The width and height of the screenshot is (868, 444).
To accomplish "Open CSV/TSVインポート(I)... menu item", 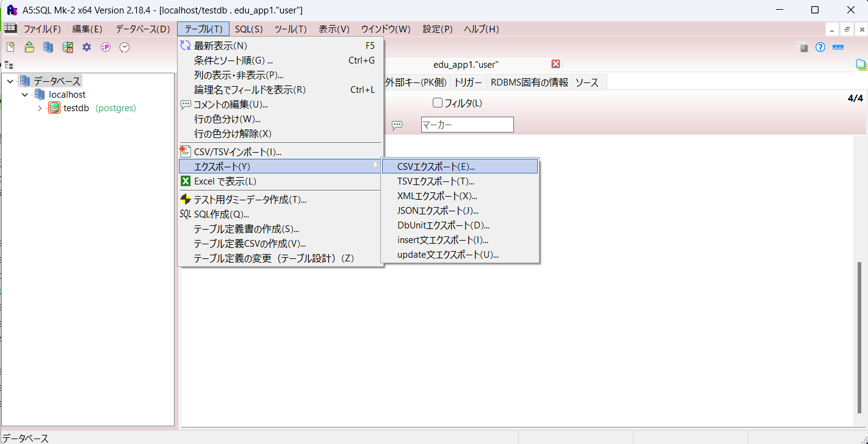I will tap(280, 151).
